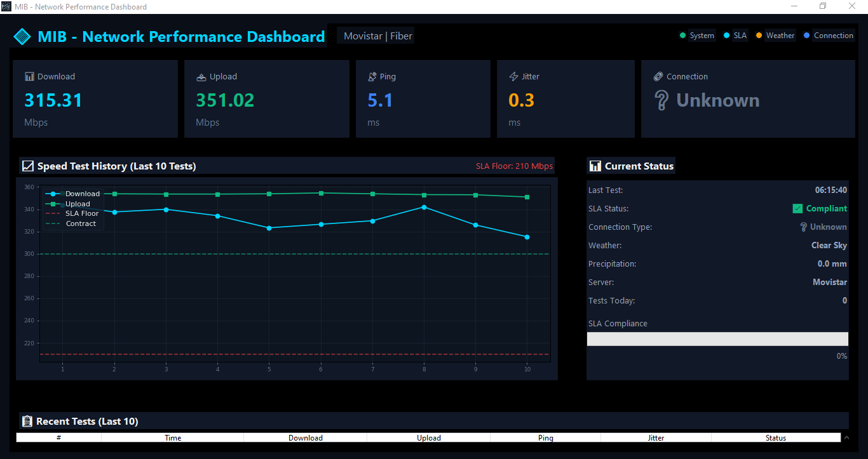Click the 351.02 upload speed value

pyautogui.click(x=225, y=100)
